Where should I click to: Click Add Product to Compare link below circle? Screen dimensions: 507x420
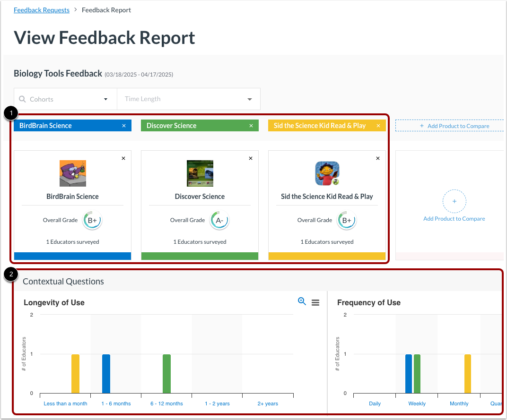click(x=455, y=219)
